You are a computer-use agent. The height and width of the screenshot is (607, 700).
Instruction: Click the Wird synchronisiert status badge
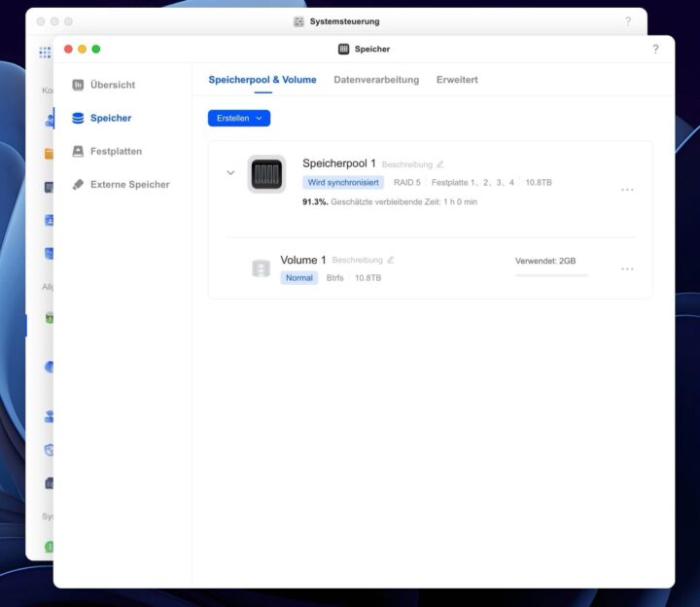[343, 182]
